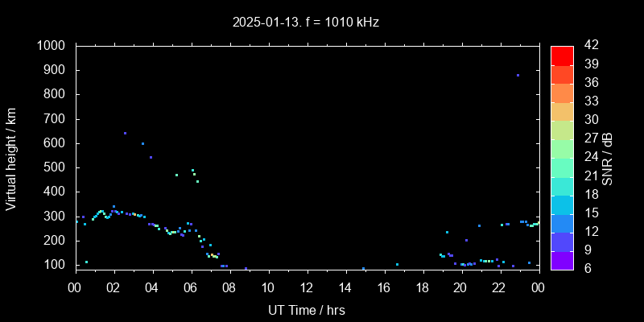This screenshot has width=644, height=322.
Task: Click the blue 12–15 dB colorbar segment
Action: [x=562, y=222]
